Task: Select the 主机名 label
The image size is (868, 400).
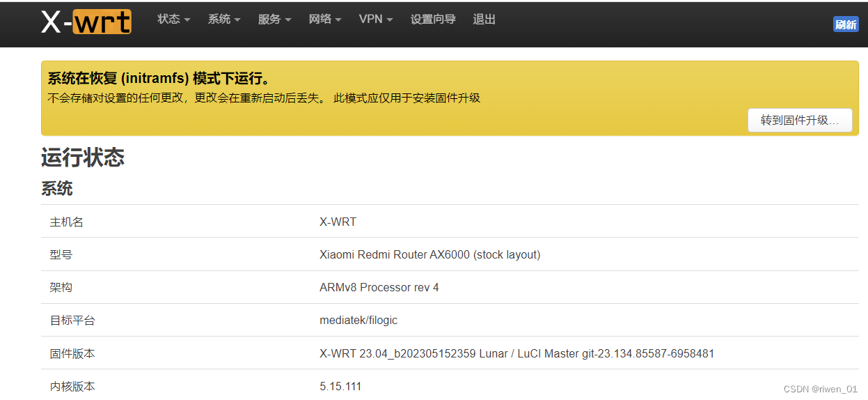Action: tap(67, 222)
